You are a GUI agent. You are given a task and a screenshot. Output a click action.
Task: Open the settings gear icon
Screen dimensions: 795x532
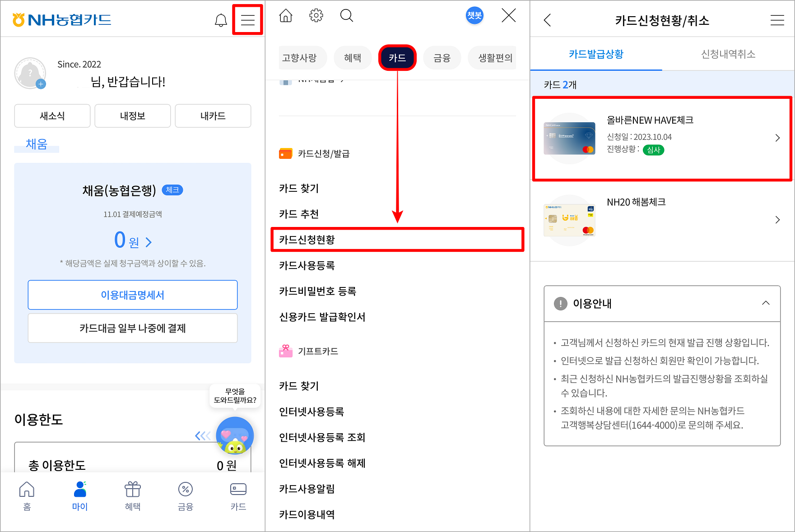316,15
